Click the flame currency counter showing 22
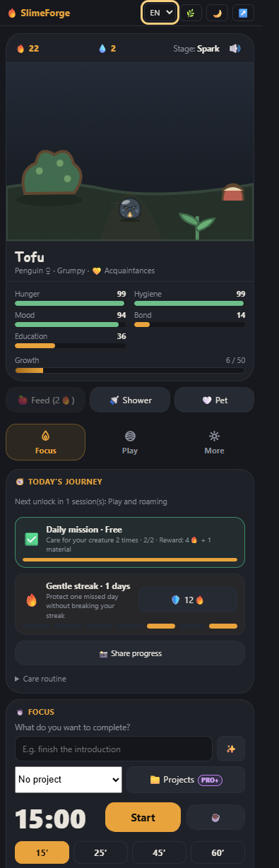 coord(28,49)
